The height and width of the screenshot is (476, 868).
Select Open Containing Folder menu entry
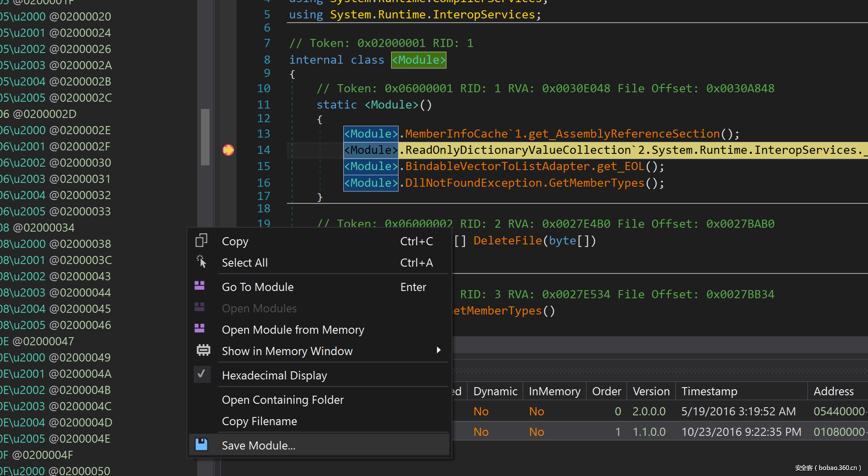coord(283,400)
